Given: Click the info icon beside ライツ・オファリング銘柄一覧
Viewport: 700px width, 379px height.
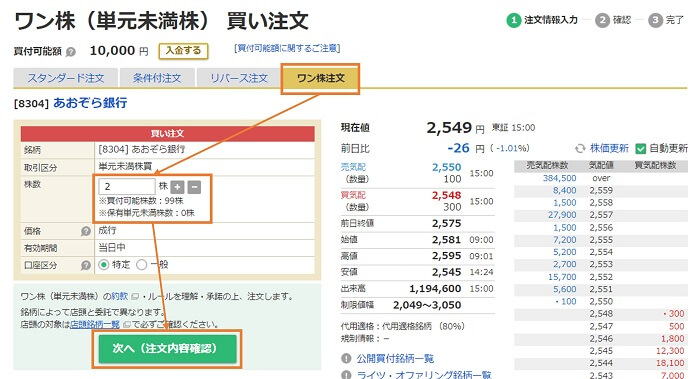Looking at the screenshot, I should (x=346, y=375).
